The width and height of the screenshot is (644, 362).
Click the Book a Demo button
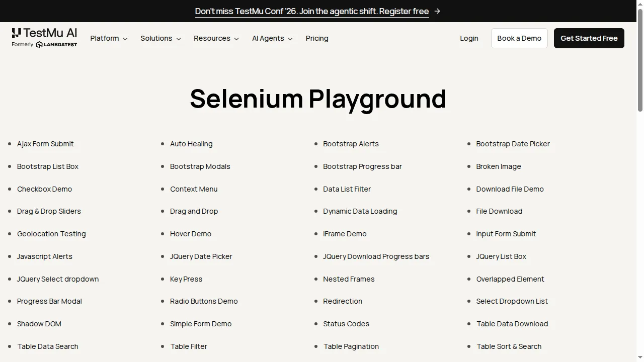519,38
